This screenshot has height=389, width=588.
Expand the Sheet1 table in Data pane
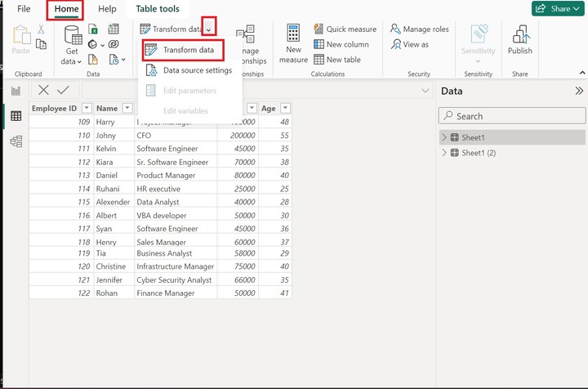444,137
